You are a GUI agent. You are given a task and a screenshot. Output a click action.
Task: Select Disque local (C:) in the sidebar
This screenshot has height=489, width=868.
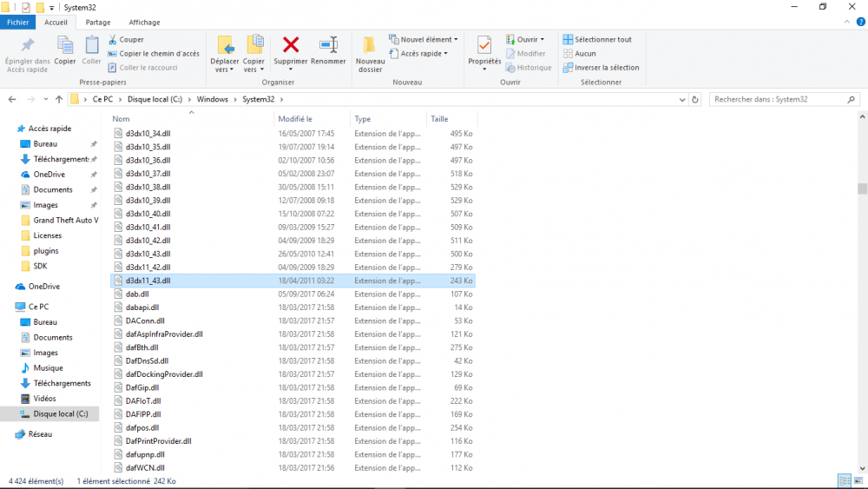click(61, 413)
